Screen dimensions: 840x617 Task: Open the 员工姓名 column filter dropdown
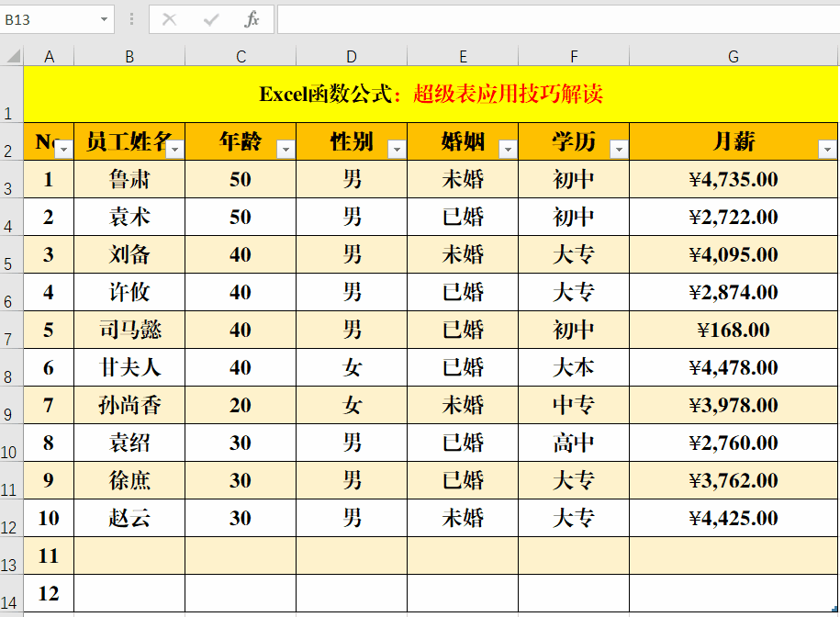[174, 150]
